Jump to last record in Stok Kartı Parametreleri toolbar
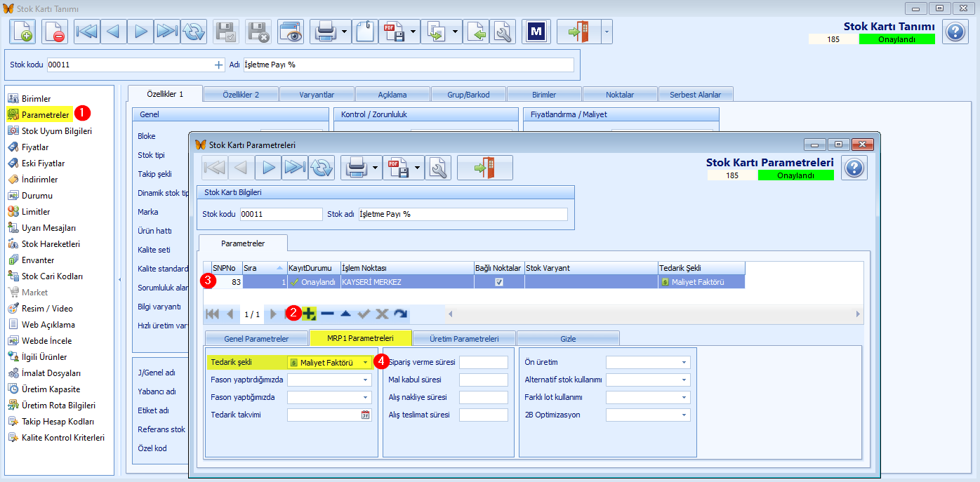Viewport: 980px width, 482px height. click(x=295, y=168)
